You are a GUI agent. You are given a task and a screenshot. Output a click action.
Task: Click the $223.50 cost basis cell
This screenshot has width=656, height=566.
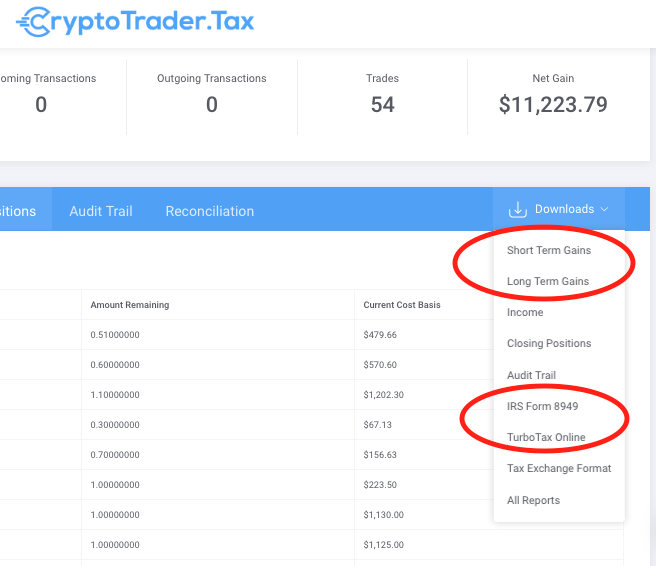[380, 485]
